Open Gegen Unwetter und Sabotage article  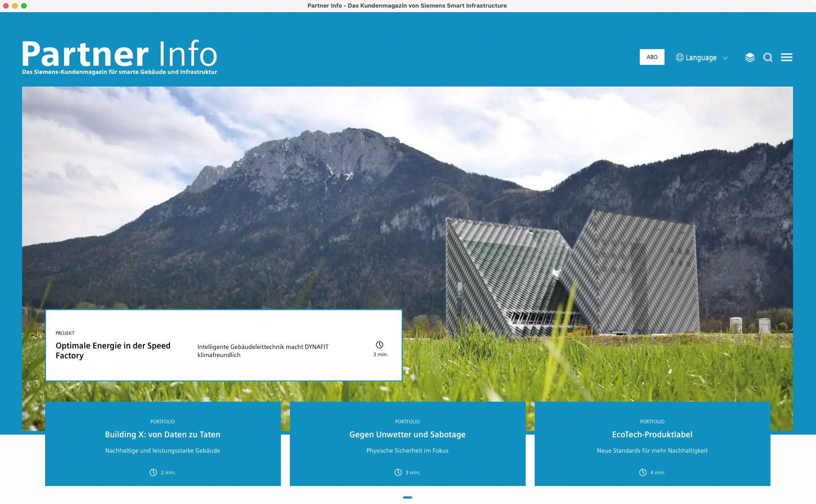tap(408, 435)
